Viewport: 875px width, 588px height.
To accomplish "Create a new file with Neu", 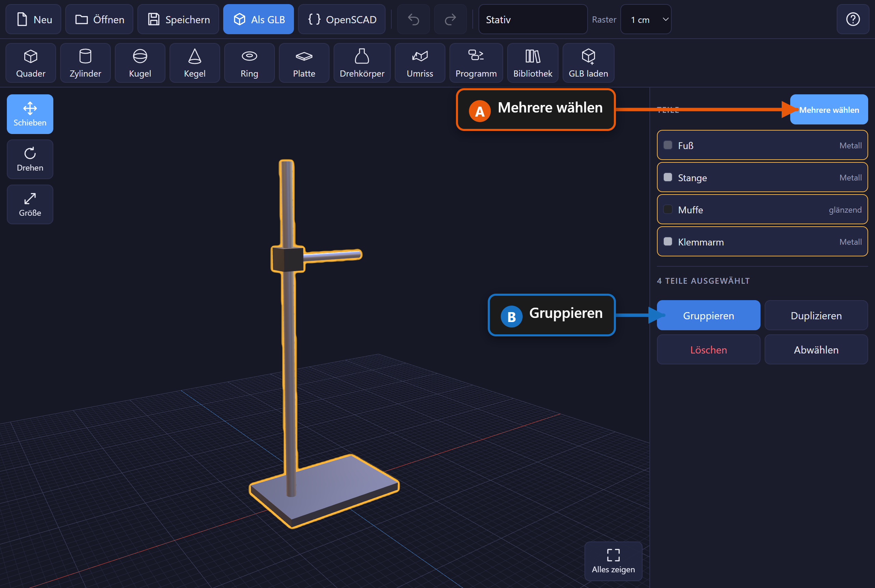I will coord(33,19).
